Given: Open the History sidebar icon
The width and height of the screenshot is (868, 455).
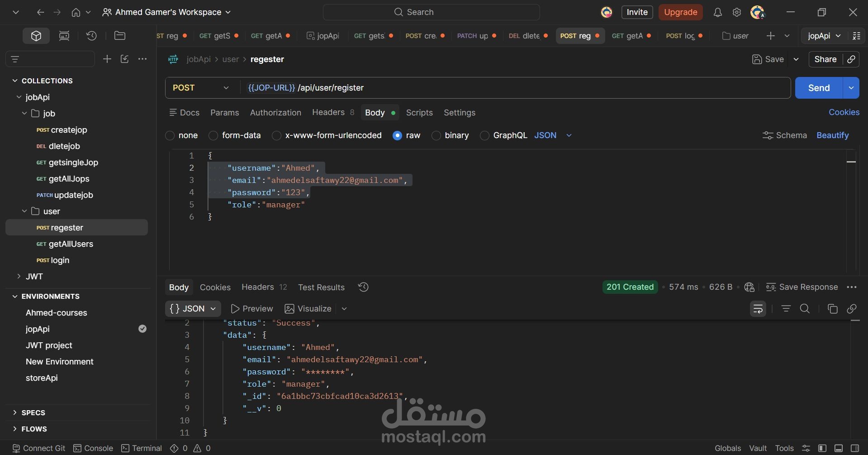Looking at the screenshot, I should pos(91,36).
